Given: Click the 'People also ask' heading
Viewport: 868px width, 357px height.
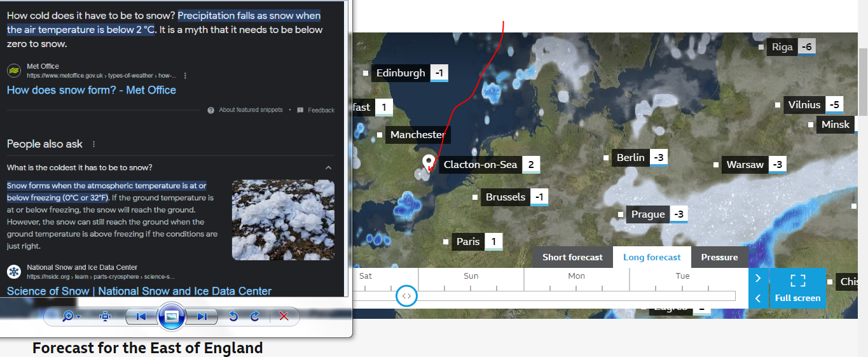Looking at the screenshot, I should pyautogui.click(x=45, y=144).
